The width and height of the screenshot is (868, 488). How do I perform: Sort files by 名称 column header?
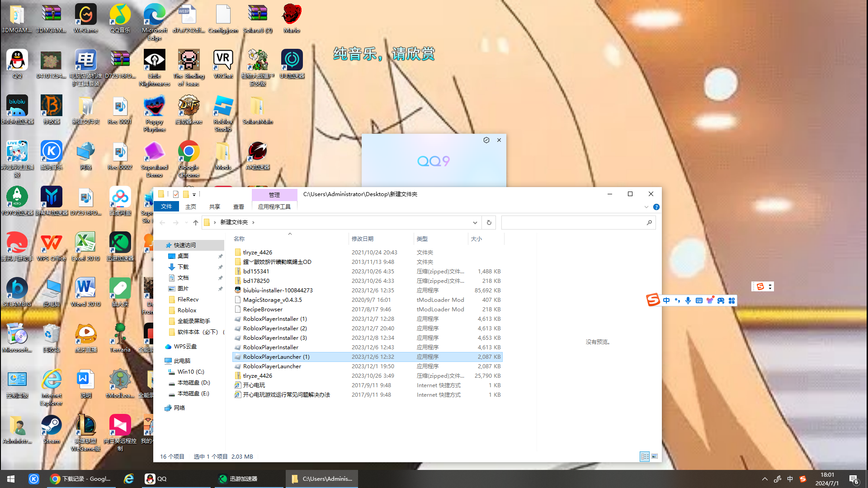pos(290,239)
